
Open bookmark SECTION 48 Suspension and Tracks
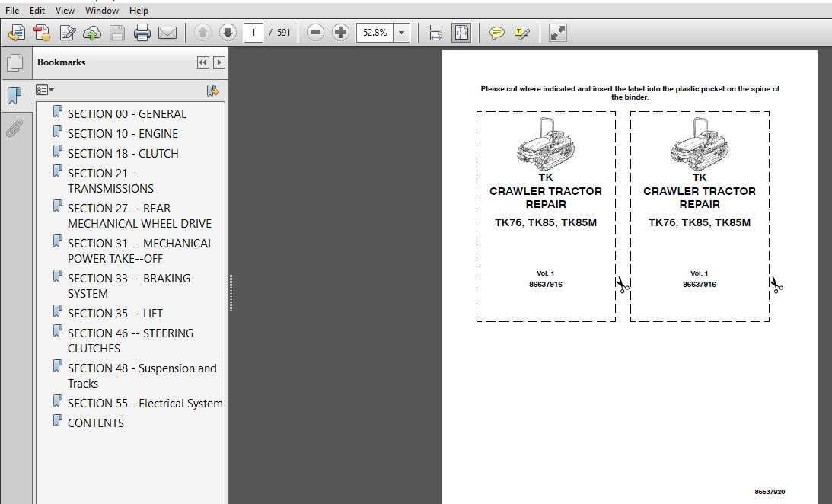coord(142,375)
